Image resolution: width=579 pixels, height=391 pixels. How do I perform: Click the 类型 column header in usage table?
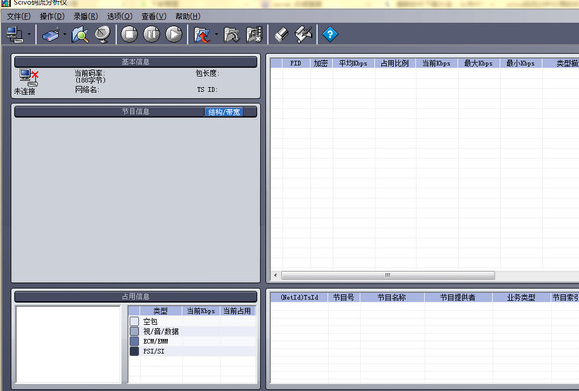coord(160,311)
